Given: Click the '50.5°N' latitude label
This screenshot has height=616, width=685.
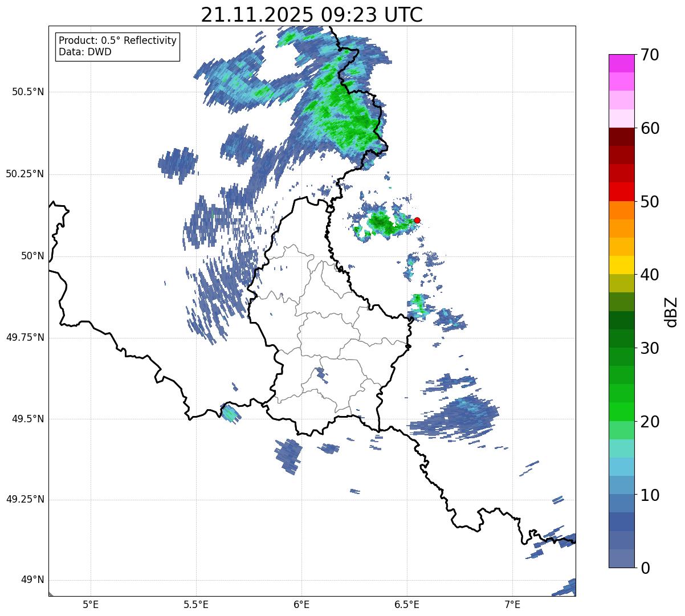Looking at the screenshot, I should click(28, 92).
